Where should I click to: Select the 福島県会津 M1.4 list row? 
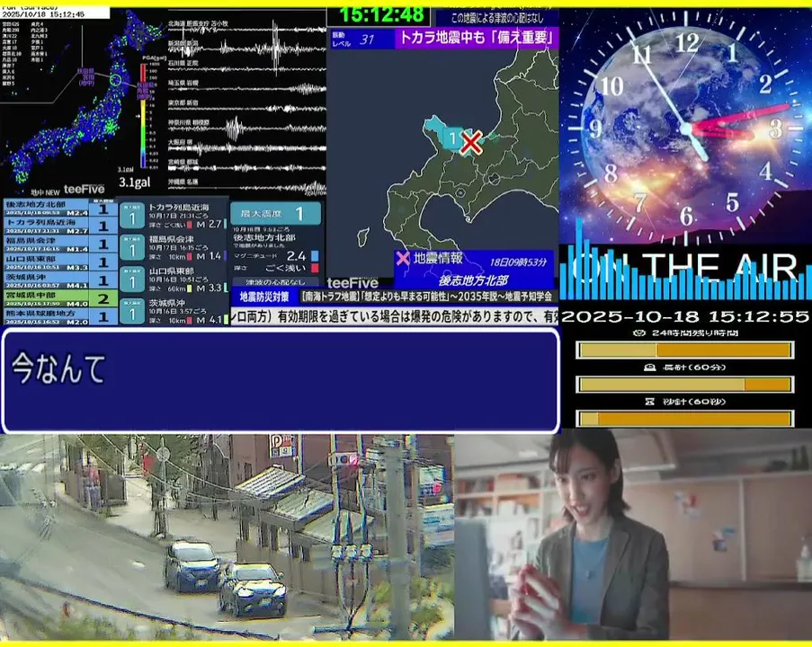coord(60,244)
